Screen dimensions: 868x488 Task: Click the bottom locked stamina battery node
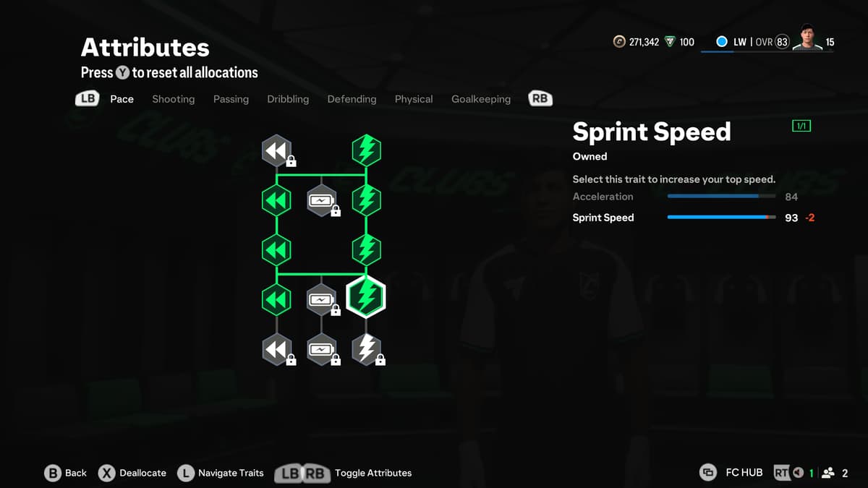click(x=321, y=349)
